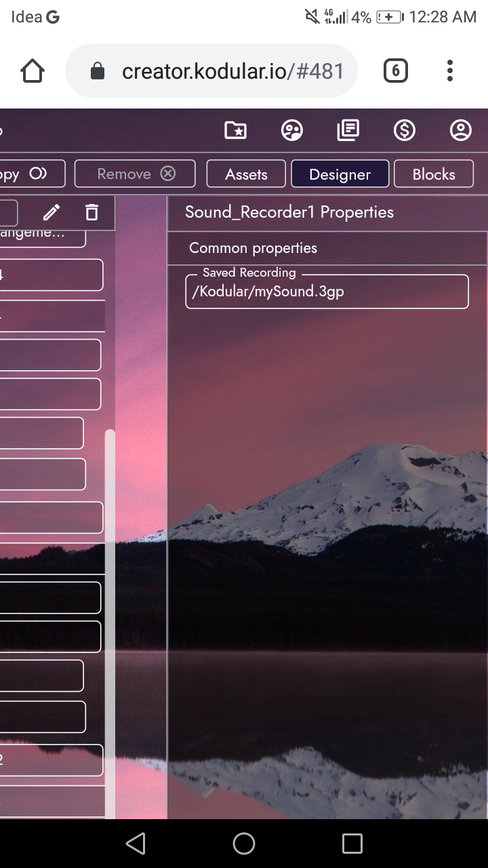Screen dimensions: 488x868
Task: Tap the lock icon in address bar
Action: (x=98, y=71)
